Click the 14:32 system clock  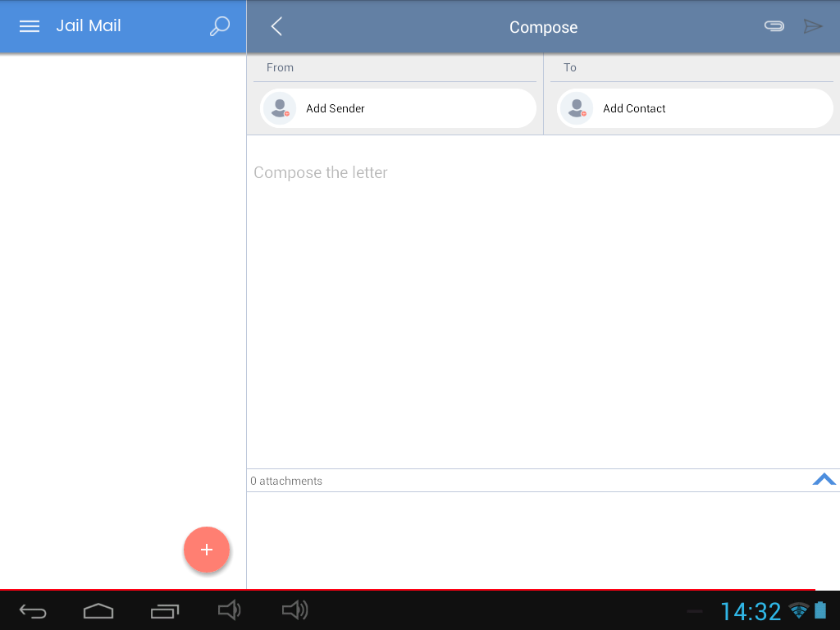751,612
